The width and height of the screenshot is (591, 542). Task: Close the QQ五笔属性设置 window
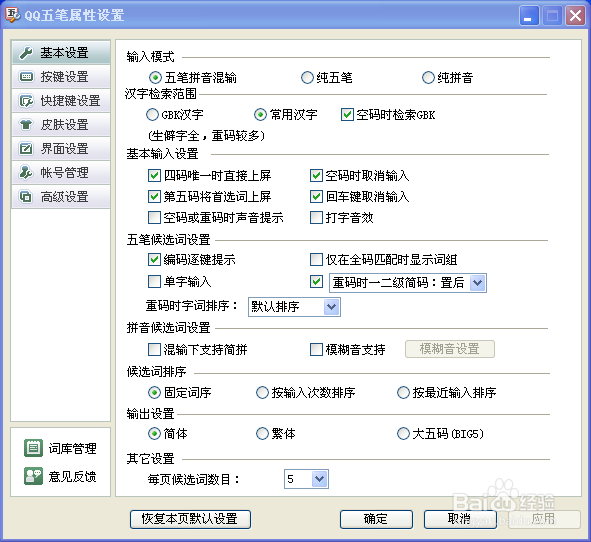pos(575,16)
